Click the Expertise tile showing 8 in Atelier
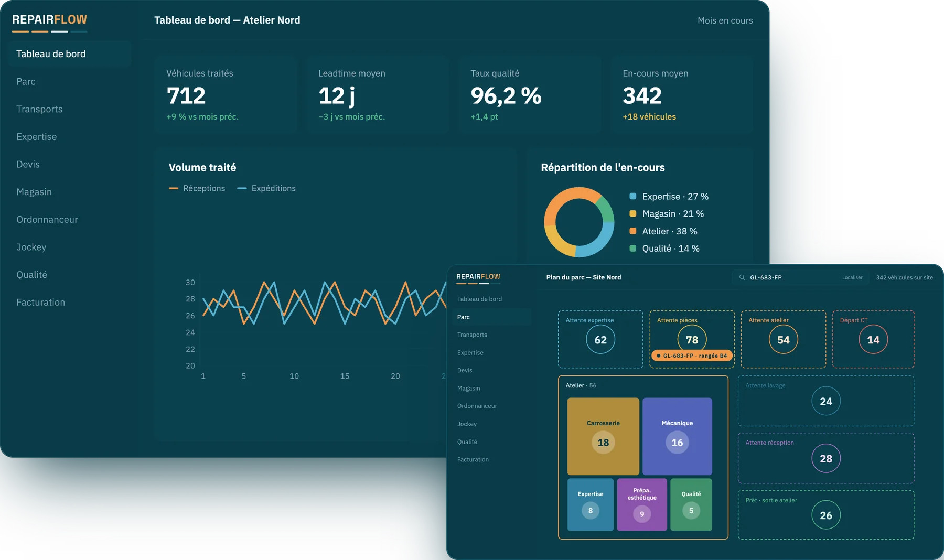Viewport: 944px width, 560px height. (x=591, y=504)
